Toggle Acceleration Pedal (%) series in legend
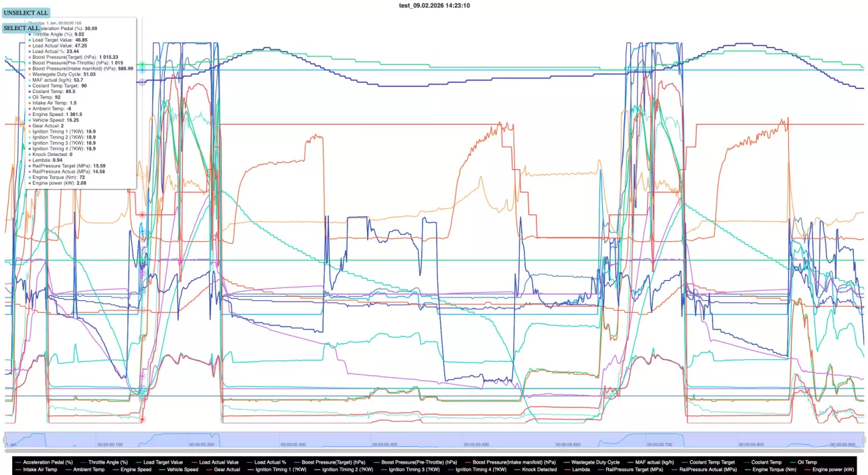The height and width of the screenshot is (475, 868). pos(48,462)
